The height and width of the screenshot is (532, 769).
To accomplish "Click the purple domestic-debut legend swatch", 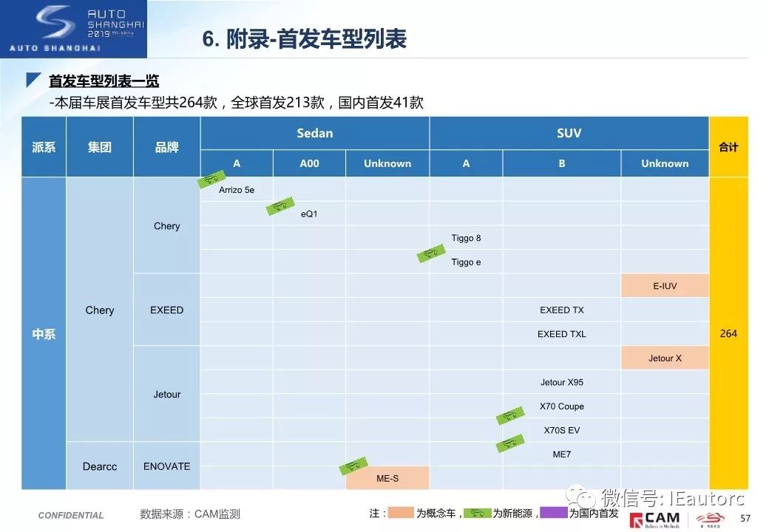I will (554, 512).
